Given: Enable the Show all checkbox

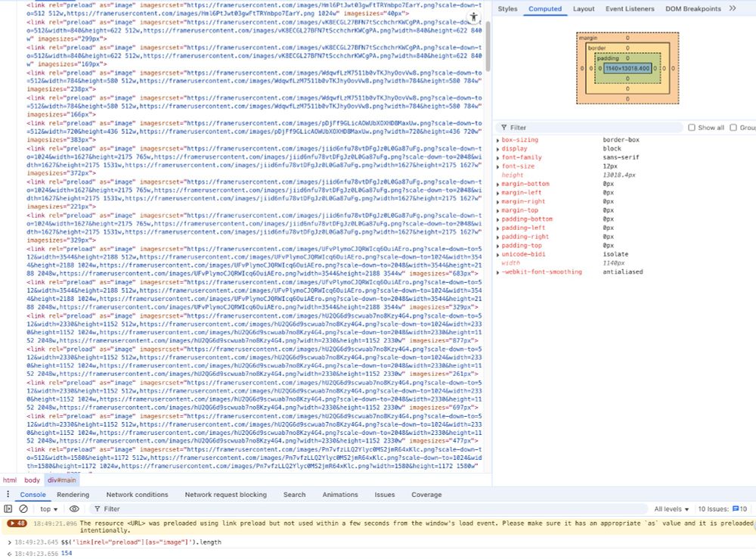Looking at the screenshot, I should [692, 127].
